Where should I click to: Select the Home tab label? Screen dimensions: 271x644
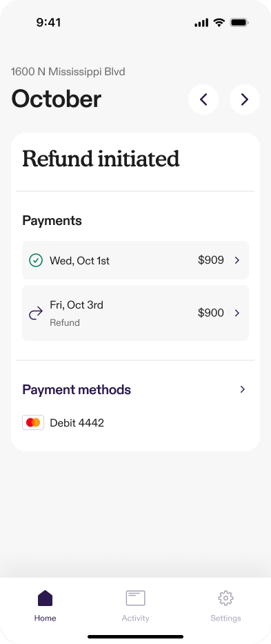[46, 618]
